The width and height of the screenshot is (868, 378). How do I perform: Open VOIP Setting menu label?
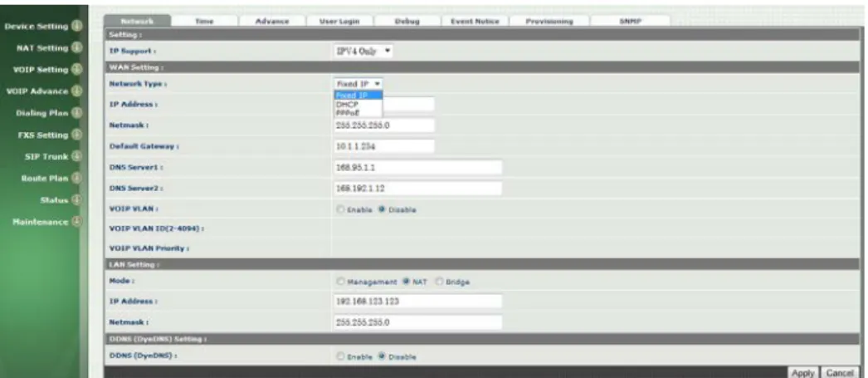[x=41, y=69]
